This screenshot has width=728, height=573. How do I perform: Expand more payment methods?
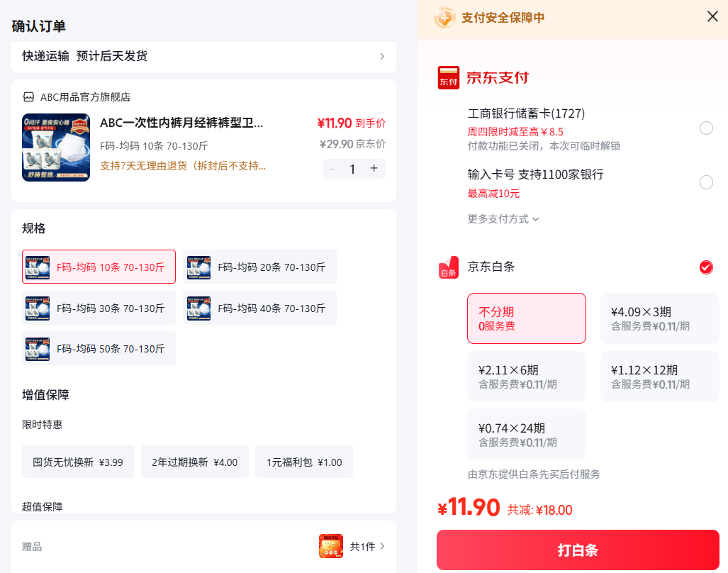coord(503,218)
